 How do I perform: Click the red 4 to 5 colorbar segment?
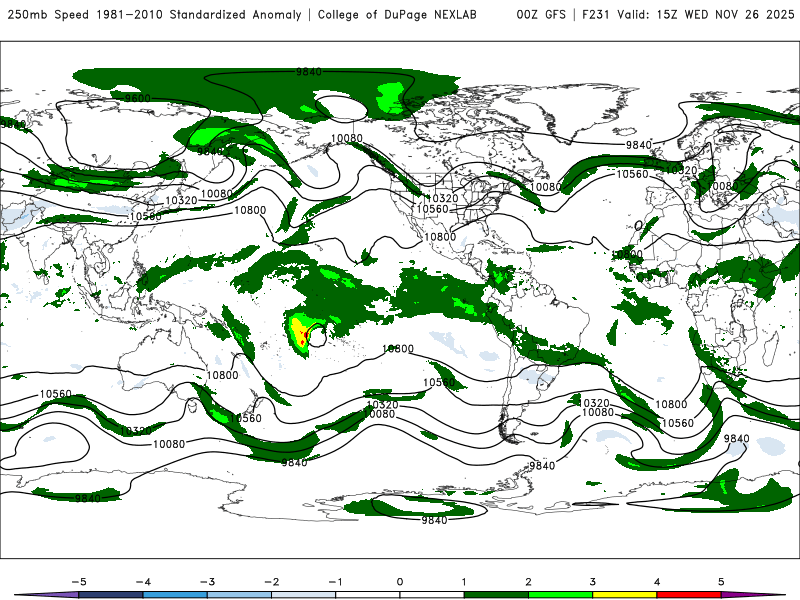pos(689,595)
